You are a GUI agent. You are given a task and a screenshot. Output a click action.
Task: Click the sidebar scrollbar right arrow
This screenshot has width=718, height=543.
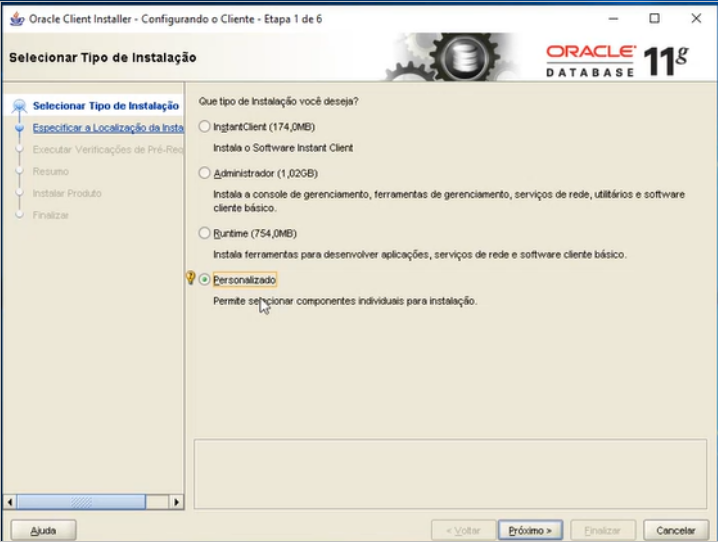(x=177, y=502)
